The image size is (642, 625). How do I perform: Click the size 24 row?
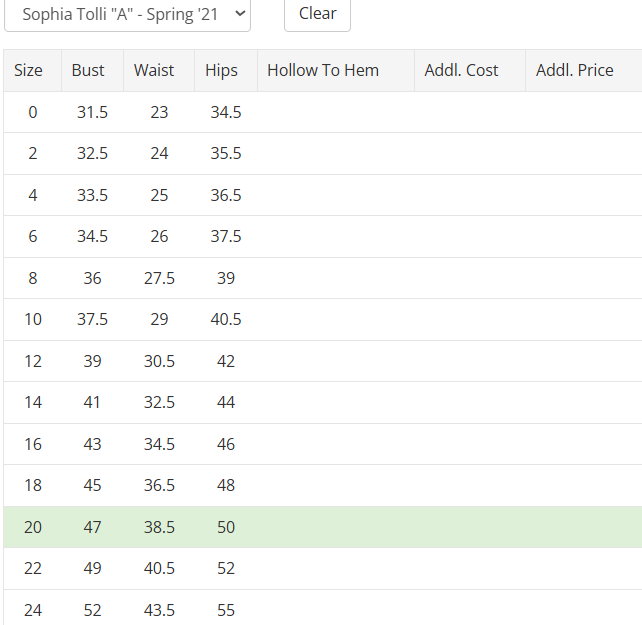[x=320, y=609]
